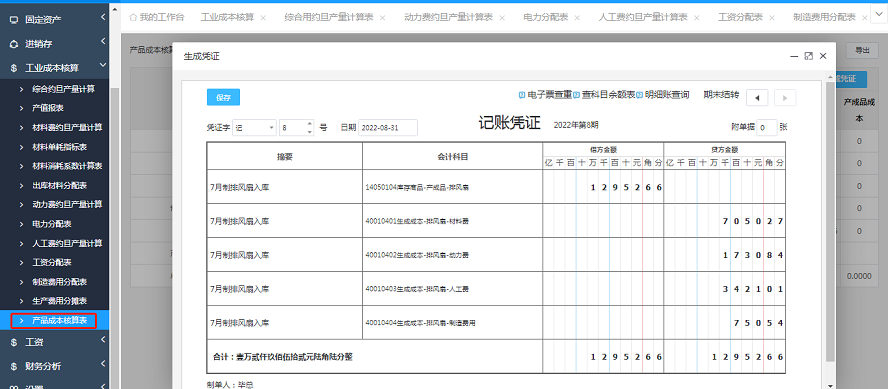This screenshot has width=888, height=389.
Task: Increase voucher number with up stepper
Action: click(309, 123)
